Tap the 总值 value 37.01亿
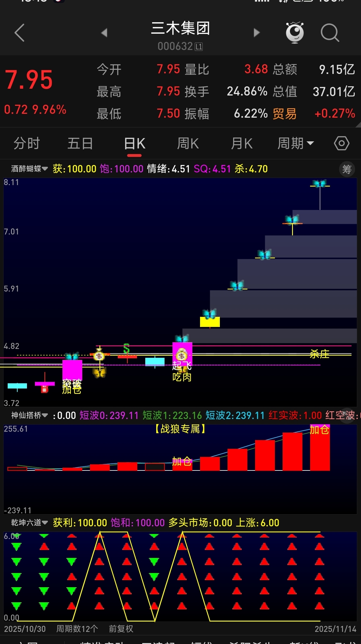This screenshot has height=644, width=361. coord(334,92)
